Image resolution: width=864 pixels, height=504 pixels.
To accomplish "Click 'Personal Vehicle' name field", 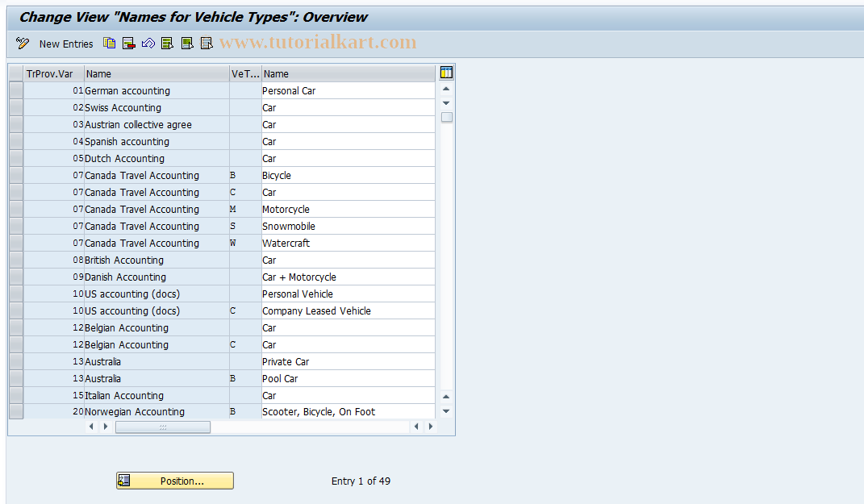I will point(349,294).
